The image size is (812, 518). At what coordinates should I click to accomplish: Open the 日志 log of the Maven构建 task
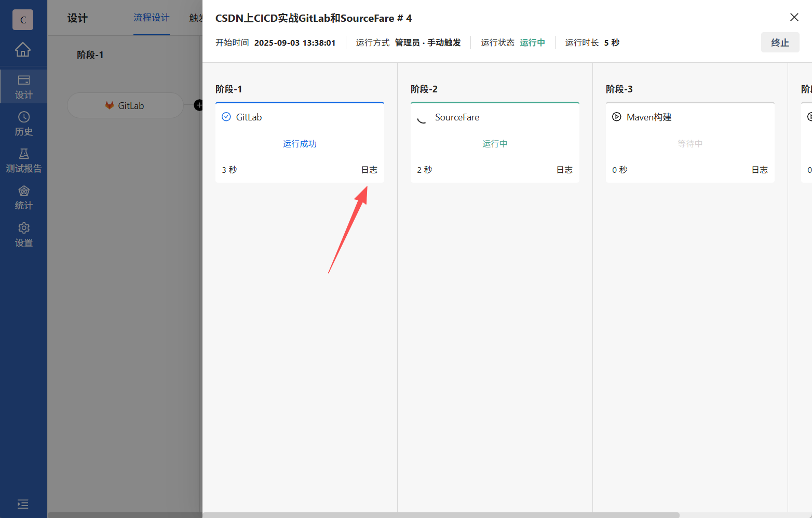pyautogui.click(x=760, y=170)
